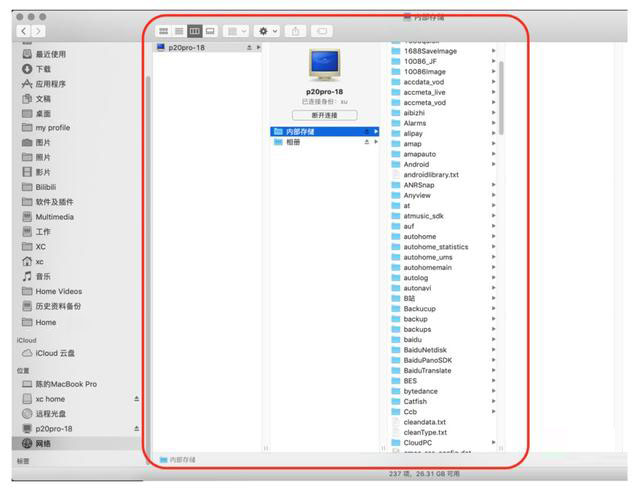Viewport: 640px width, 489px height.
Task: Eject the 相册 share
Action: pyautogui.click(x=367, y=142)
